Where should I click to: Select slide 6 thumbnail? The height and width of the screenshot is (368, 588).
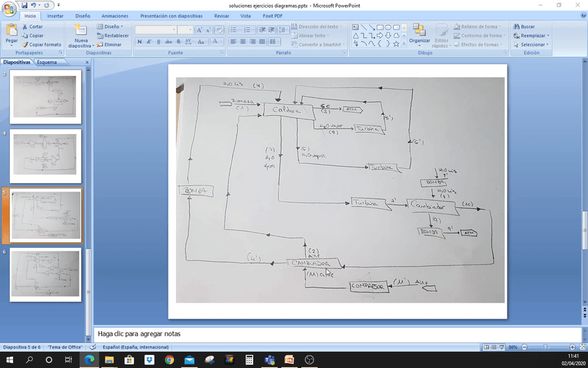pyautogui.click(x=45, y=274)
